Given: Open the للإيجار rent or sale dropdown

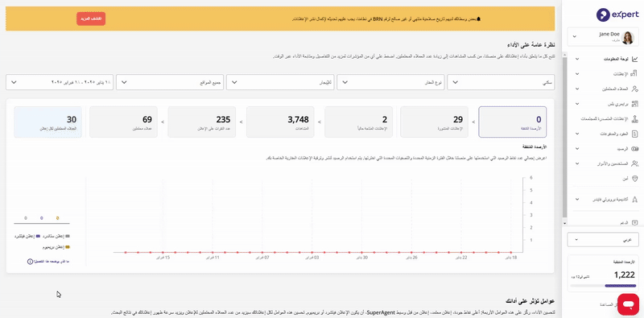Looking at the screenshot, I should pyautogui.click(x=280, y=82).
